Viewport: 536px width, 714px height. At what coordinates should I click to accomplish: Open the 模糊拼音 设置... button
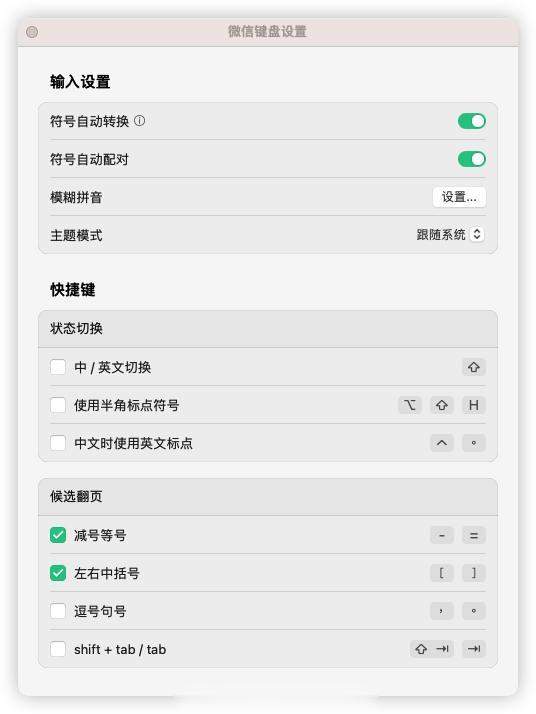pos(459,197)
